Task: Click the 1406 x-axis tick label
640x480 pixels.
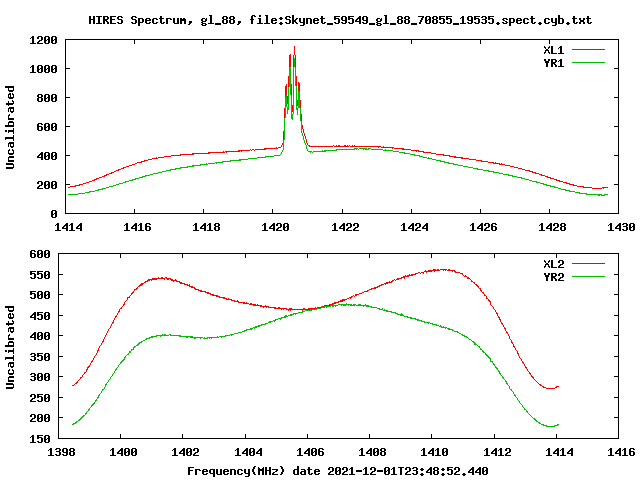Action: 310,452
